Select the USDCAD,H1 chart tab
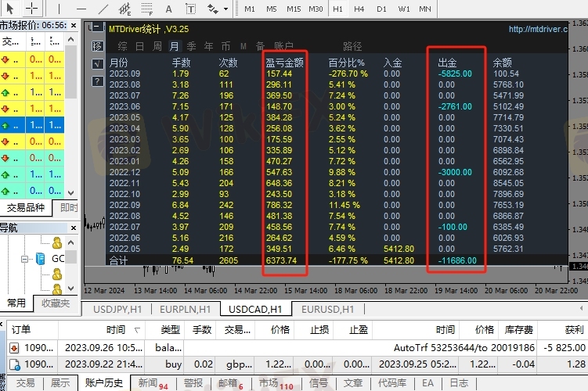 [255, 310]
